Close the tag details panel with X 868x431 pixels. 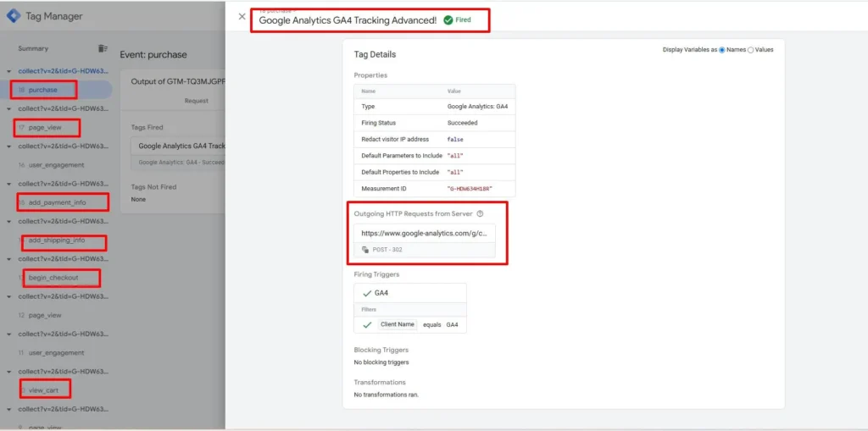pyautogui.click(x=242, y=17)
